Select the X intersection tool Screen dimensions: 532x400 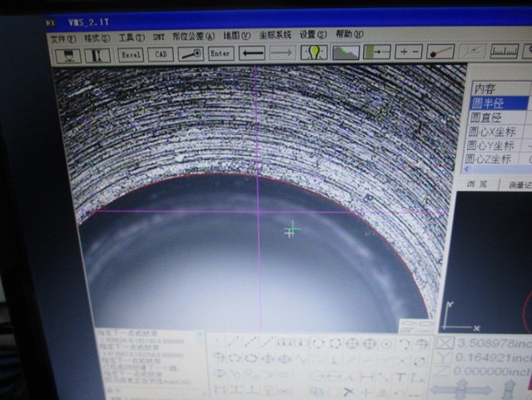pyautogui.click(x=402, y=361)
